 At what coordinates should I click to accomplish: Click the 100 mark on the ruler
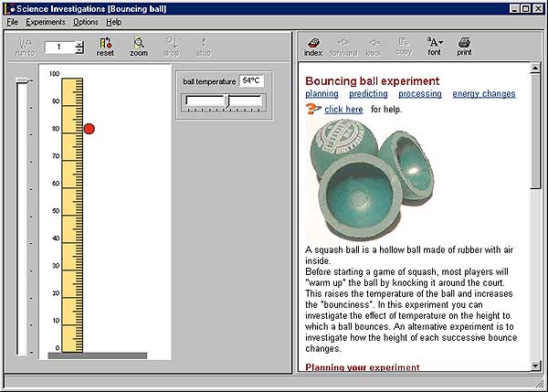[55, 74]
